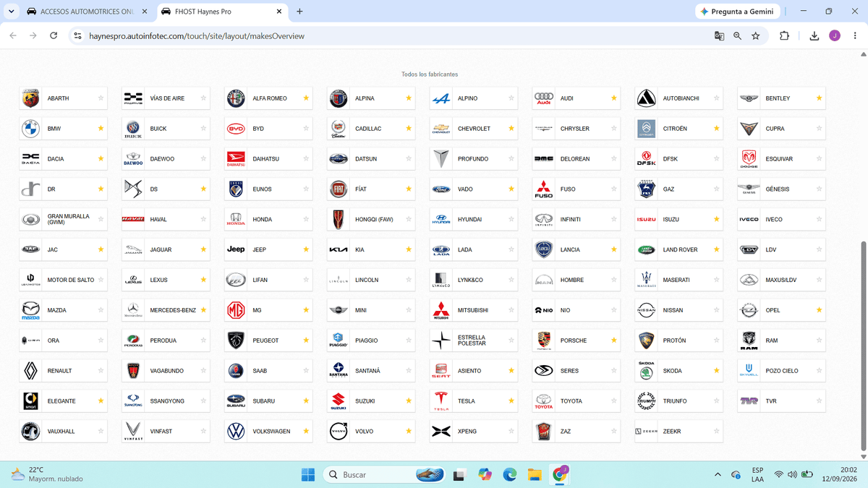The image size is (868, 488).
Task: Click the Suzuki red S logo
Action: click(339, 401)
